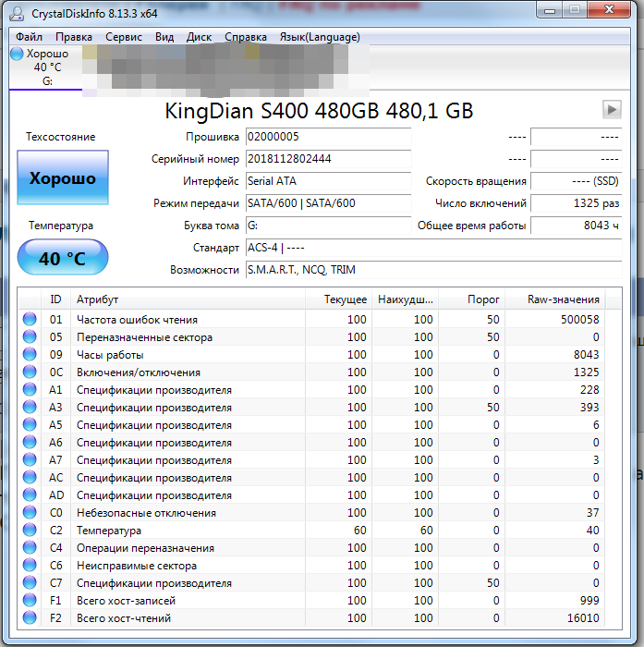
Task: Click the Текущее column header
Action: 339,299
